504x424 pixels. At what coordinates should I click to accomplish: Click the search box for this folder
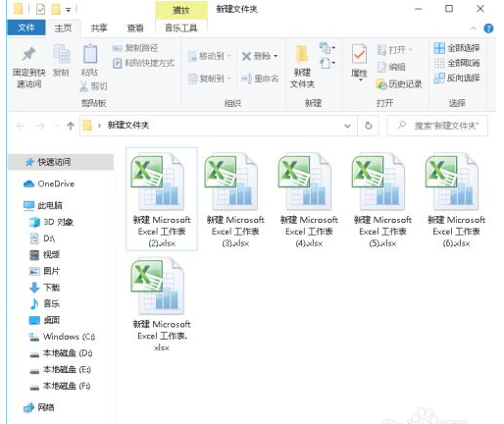point(437,126)
